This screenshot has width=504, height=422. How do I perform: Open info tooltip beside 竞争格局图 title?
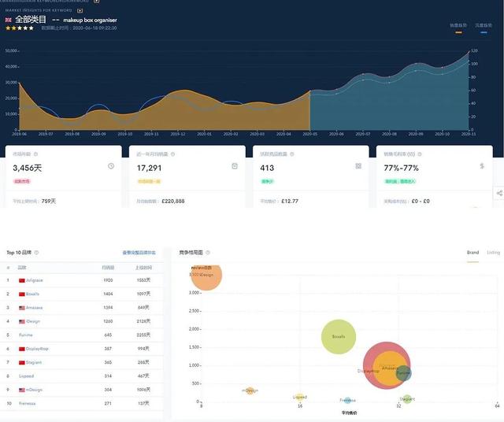[208, 253]
